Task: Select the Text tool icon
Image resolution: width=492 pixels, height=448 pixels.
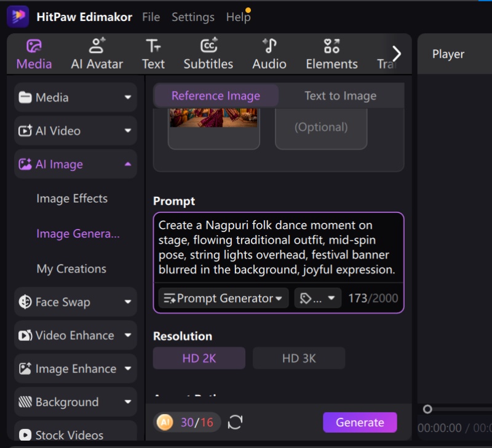Action: (x=153, y=46)
